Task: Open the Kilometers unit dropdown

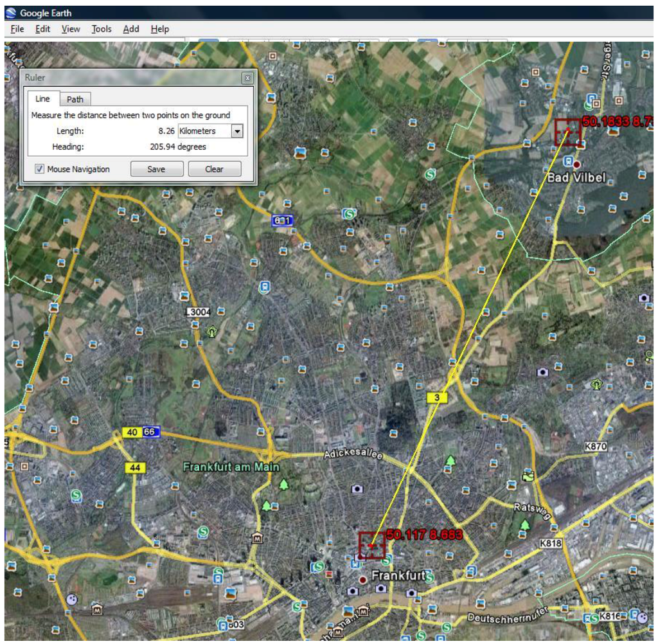Action: 237,131
